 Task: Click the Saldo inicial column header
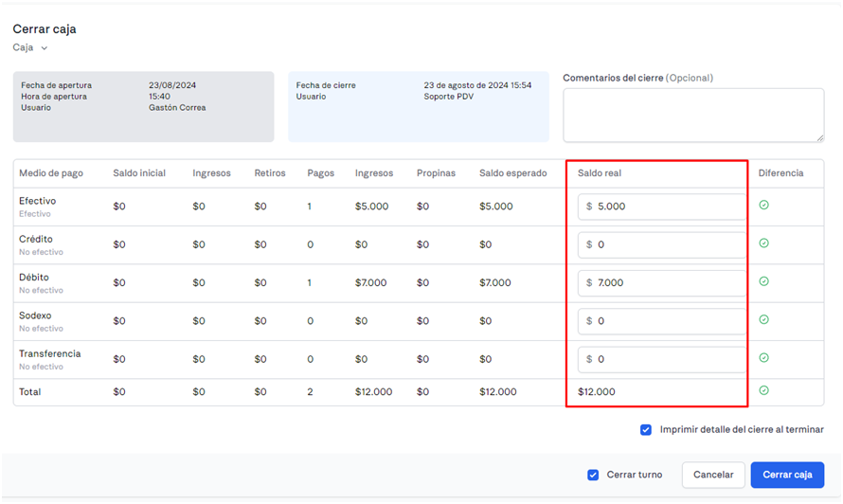tap(139, 173)
